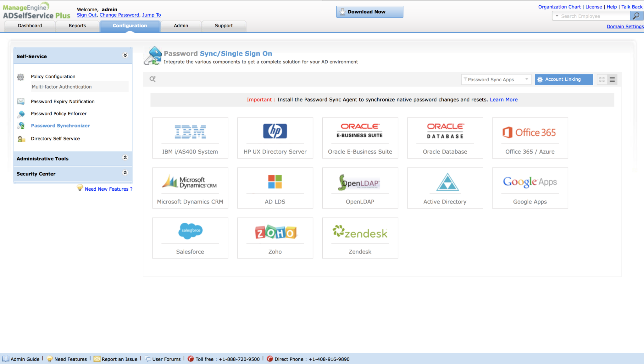Viewport: 644px width, 364px height.
Task: Click the employee search magnifier button
Action: [636, 16]
